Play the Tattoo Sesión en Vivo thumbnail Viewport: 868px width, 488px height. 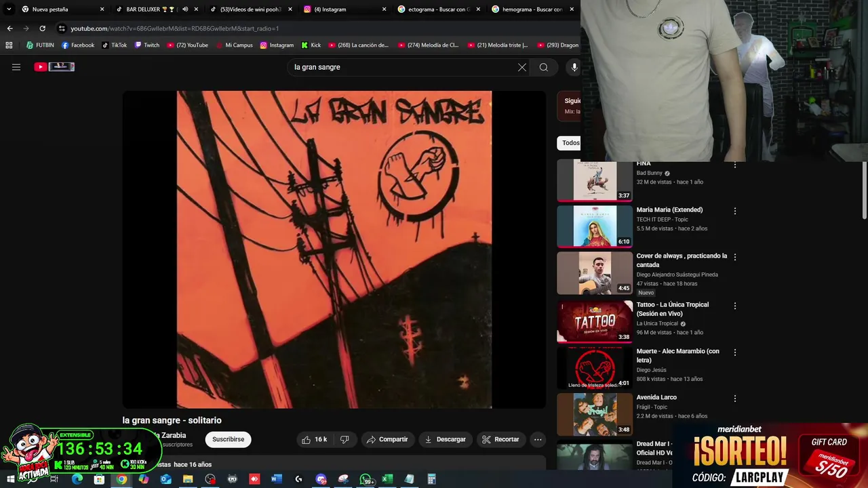point(595,321)
